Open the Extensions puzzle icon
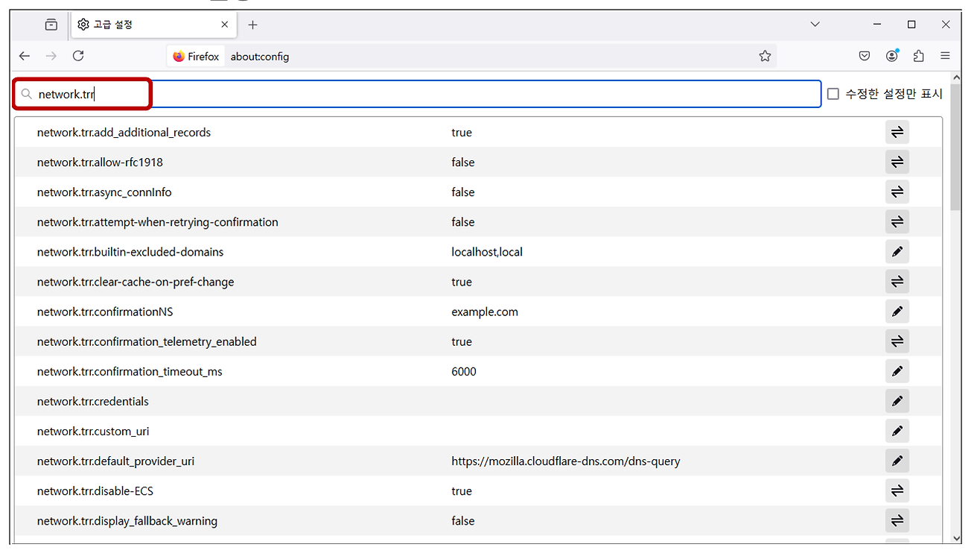980x556 pixels. coord(919,56)
